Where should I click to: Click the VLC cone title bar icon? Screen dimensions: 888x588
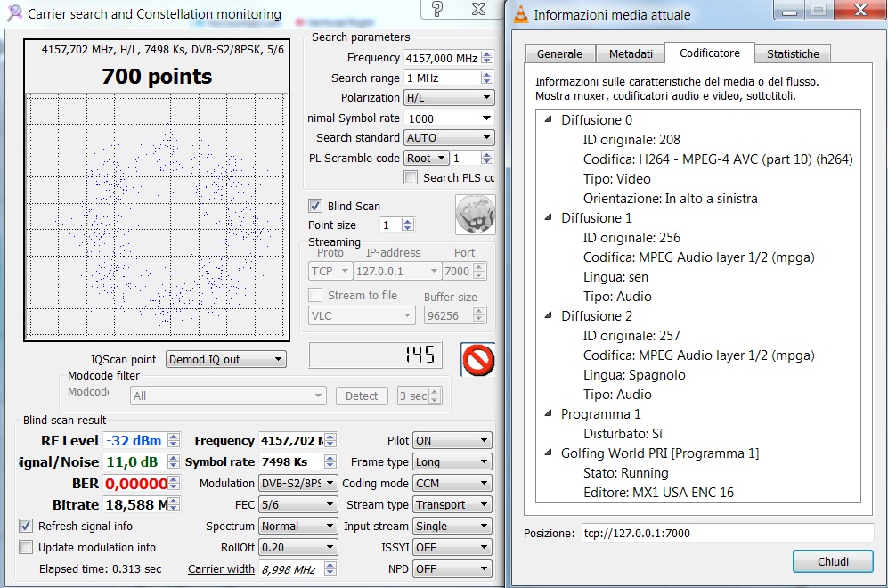[x=520, y=13]
